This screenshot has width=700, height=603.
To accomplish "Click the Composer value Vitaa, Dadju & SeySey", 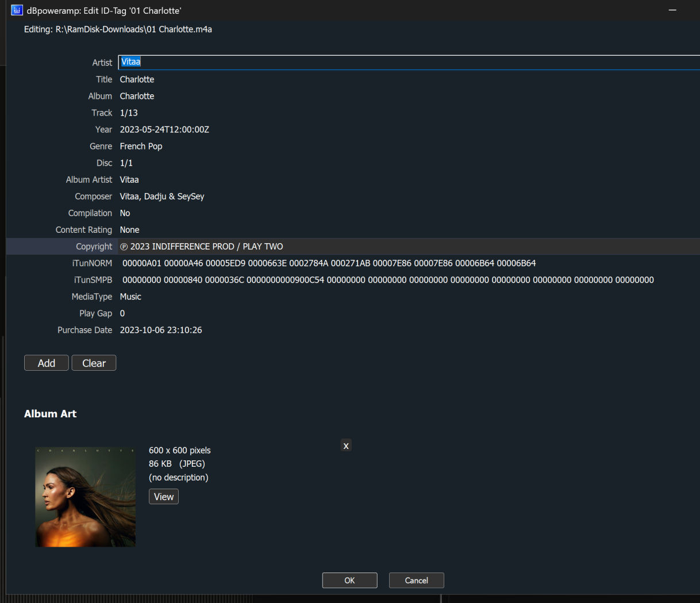I will pos(162,197).
